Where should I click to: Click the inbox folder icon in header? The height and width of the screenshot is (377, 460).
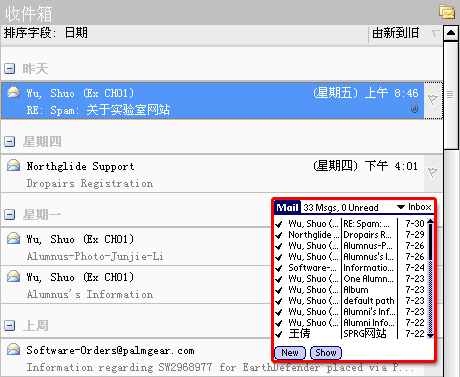pos(447,12)
